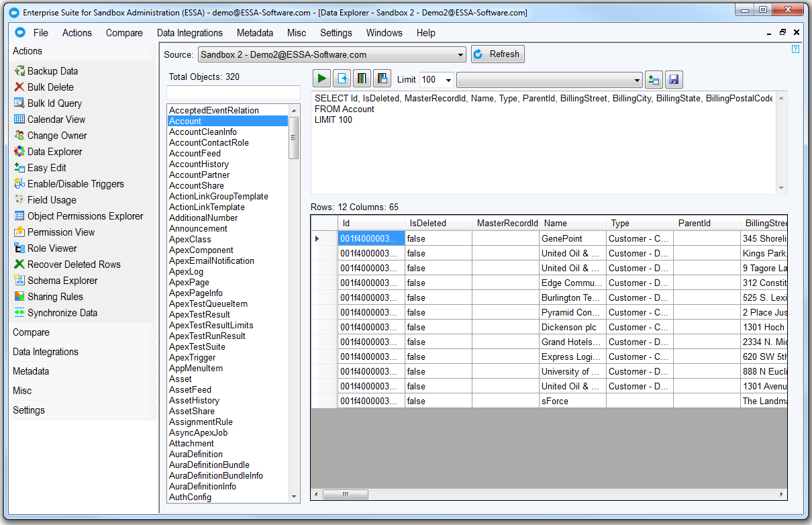The width and height of the screenshot is (812, 525).
Task: Click the GenePoint name cell
Action: pos(572,238)
